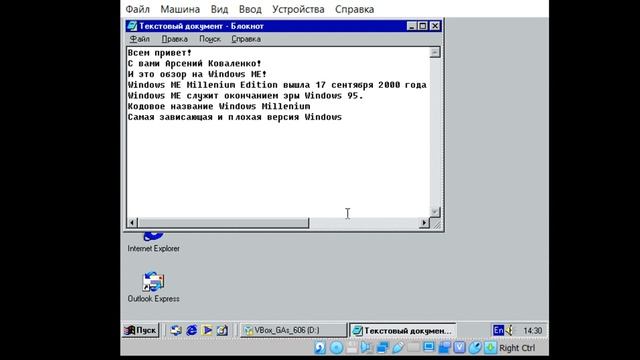Screen dimensions: 640x360
Task: Click line mentioning '17 сентября 2000 года'
Action: tap(277, 85)
